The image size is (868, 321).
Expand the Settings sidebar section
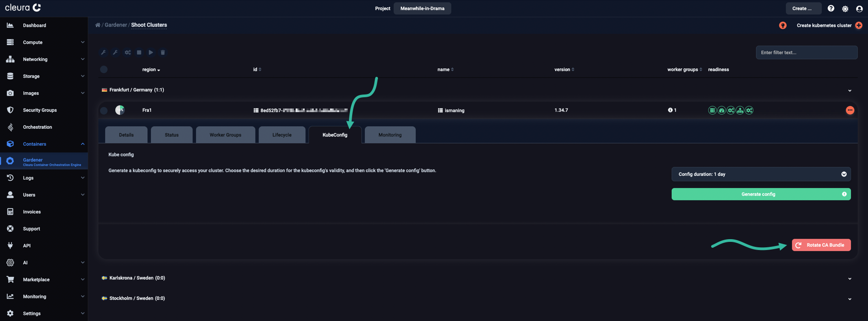[44, 313]
